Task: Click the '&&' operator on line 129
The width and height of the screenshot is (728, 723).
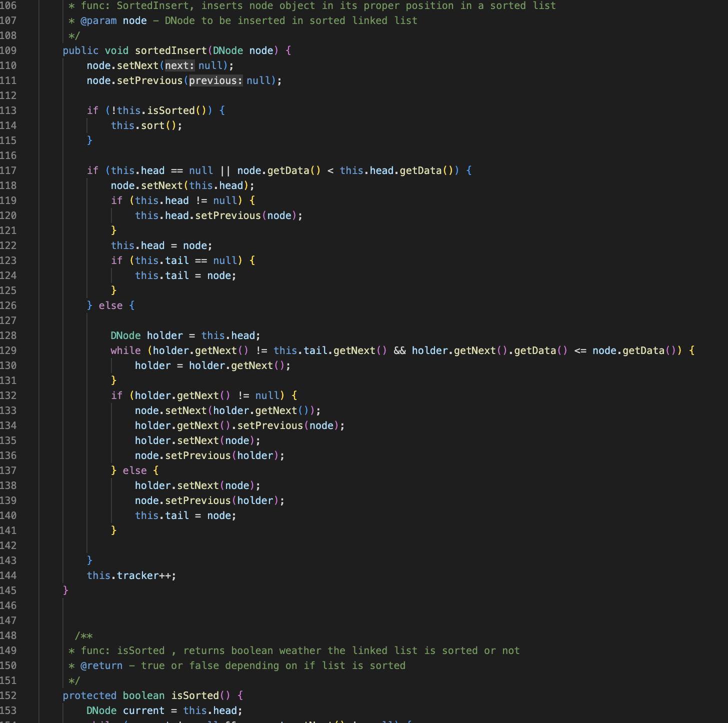Action: (x=399, y=350)
